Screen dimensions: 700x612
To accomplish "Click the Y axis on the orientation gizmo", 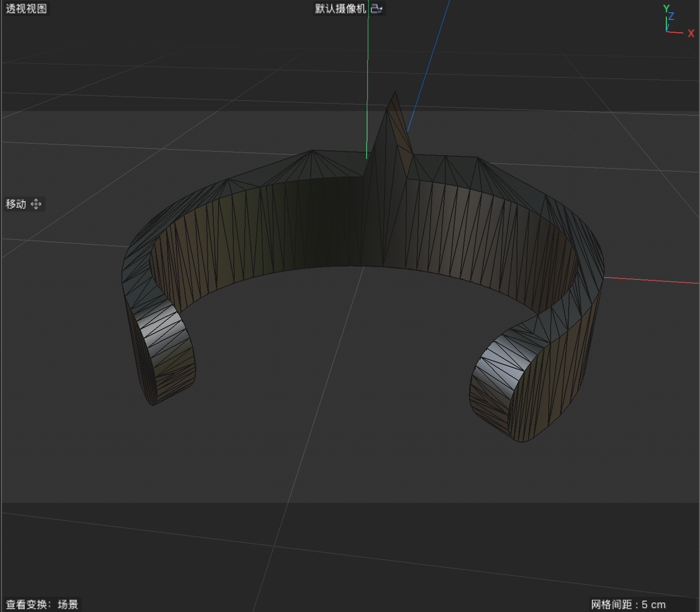I will point(666,7).
